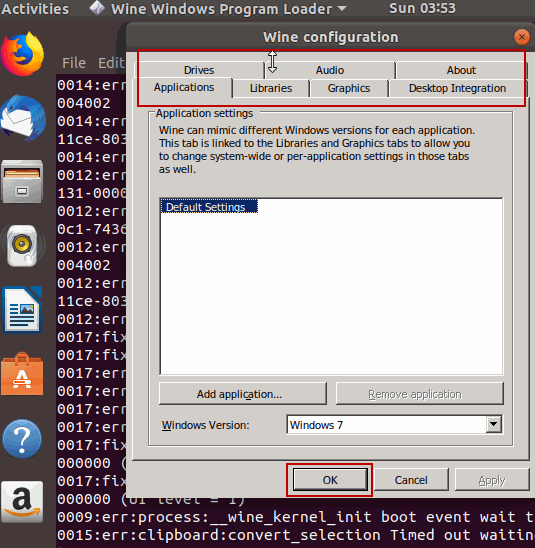This screenshot has width=535, height=548.
Task: Switch to the Libraries tab
Action: coord(271,88)
